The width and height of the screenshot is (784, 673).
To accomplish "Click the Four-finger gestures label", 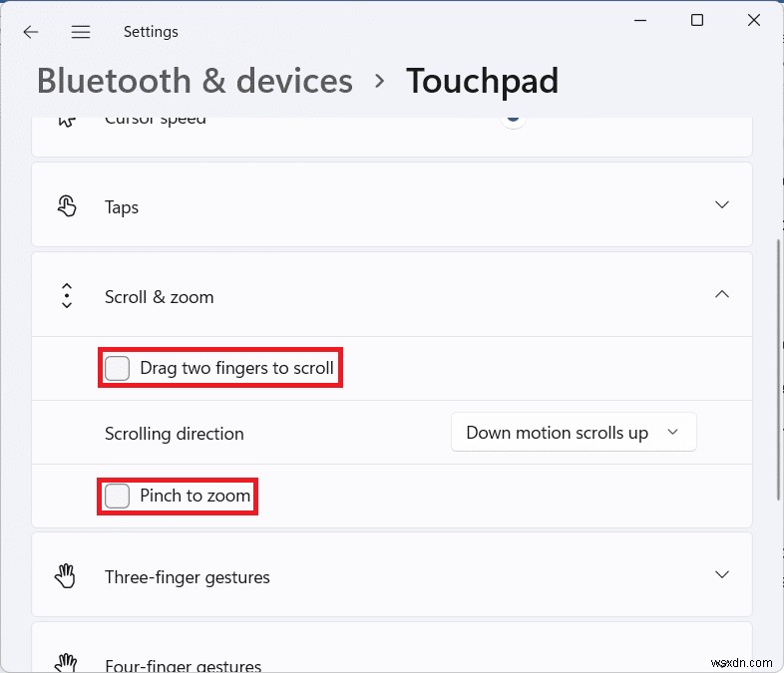I will coord(183,665).
